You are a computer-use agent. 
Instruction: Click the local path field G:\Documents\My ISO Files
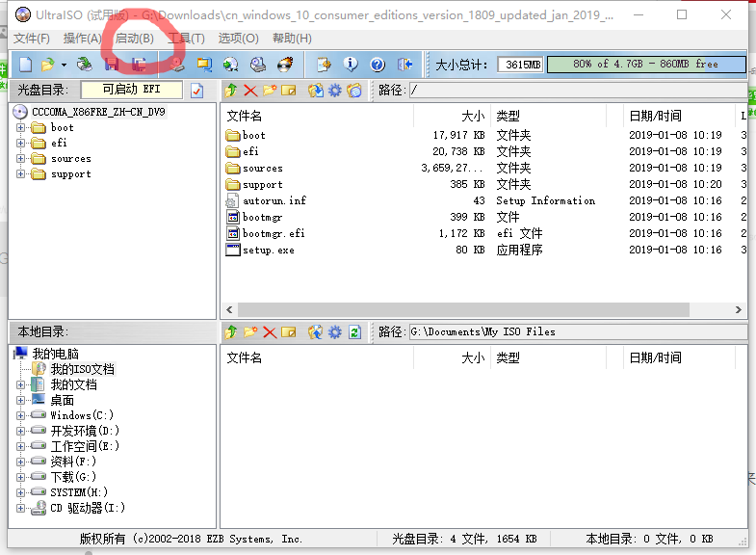tap(578, 332)
